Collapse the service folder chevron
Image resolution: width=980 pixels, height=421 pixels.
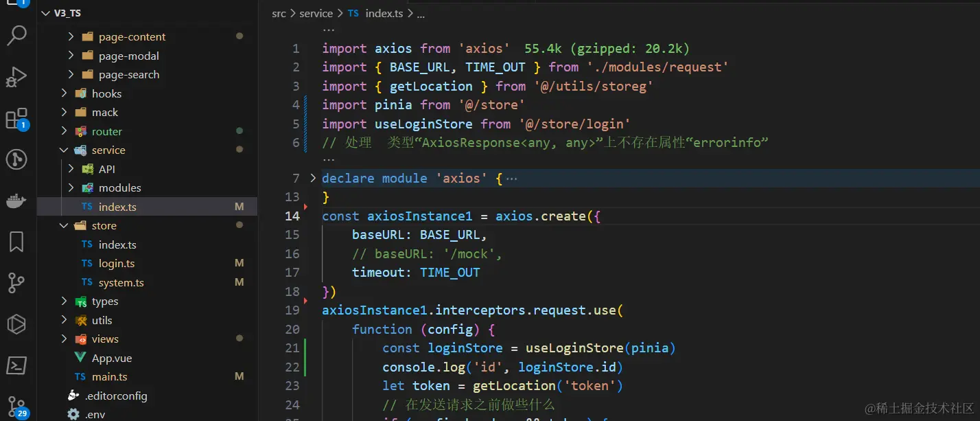tap(64, 150)
